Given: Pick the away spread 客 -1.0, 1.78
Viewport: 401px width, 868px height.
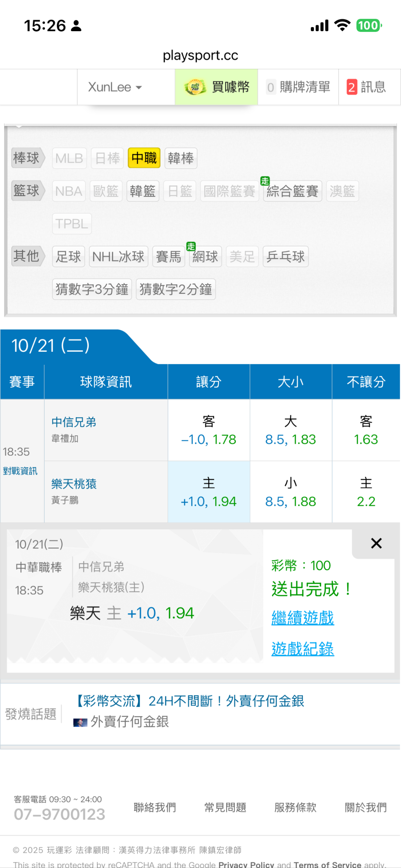Looking at the screenshot, I should (209, 430).
